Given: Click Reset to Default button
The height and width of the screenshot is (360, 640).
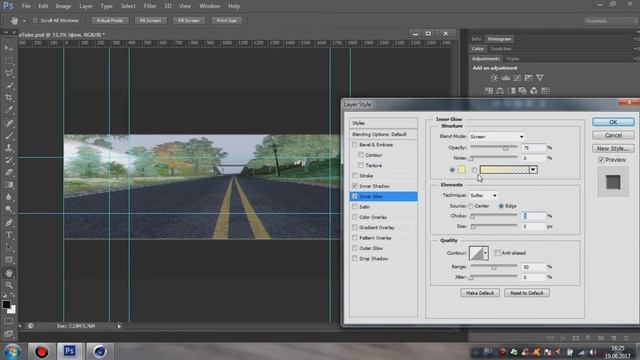Looking at the screenshot, I should click(527, 293).
